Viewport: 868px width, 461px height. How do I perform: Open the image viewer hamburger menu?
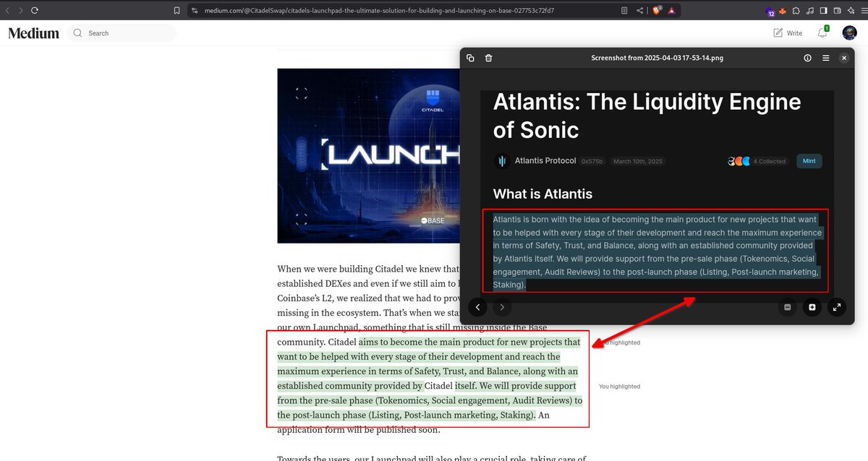tap(825, 58)
